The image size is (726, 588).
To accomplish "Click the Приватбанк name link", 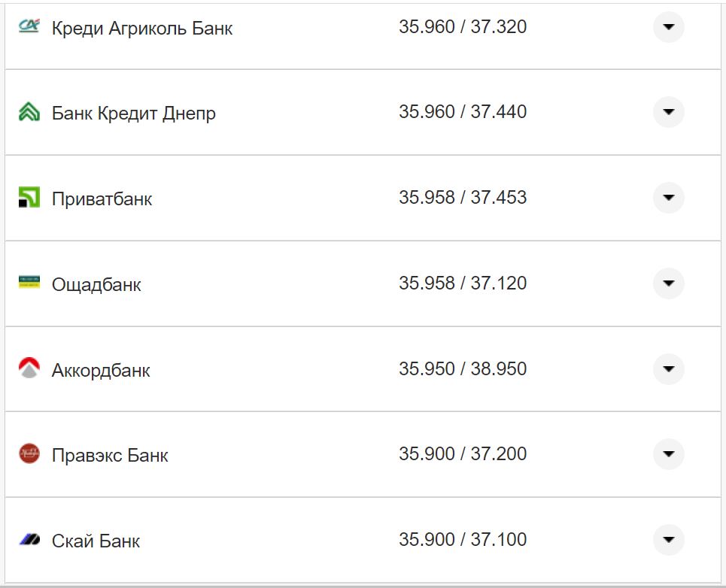I will [102, 198].
